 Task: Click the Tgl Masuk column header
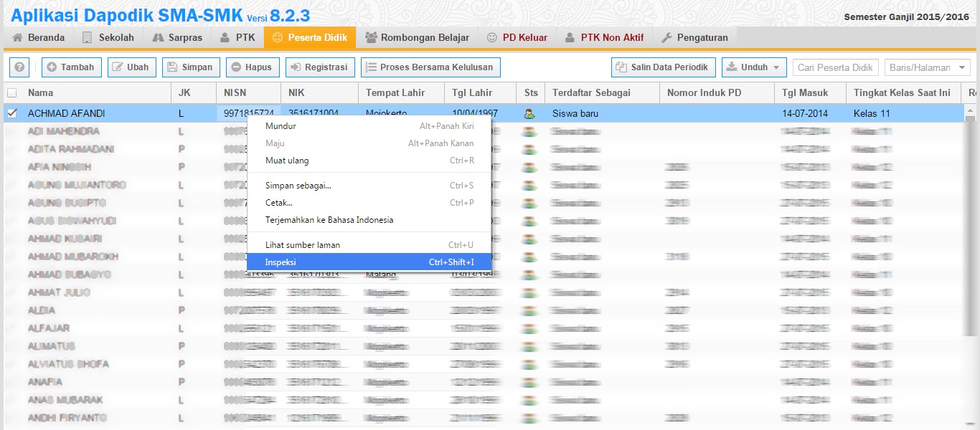[810, 92]
